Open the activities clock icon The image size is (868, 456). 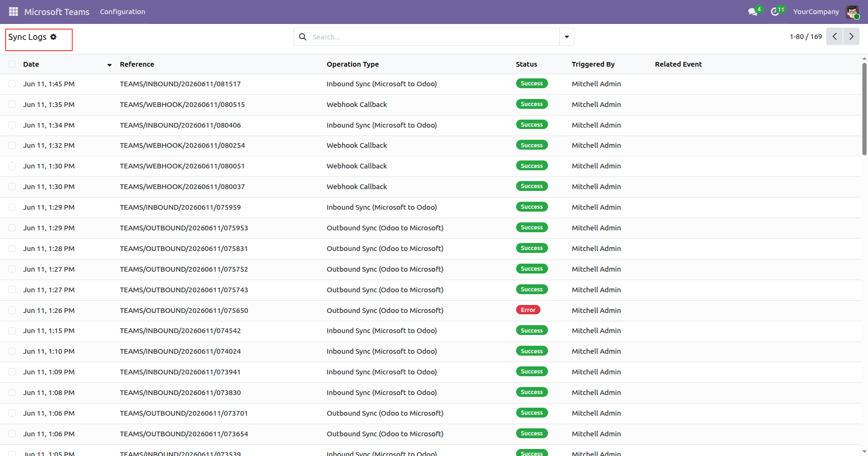click(775, 12)
